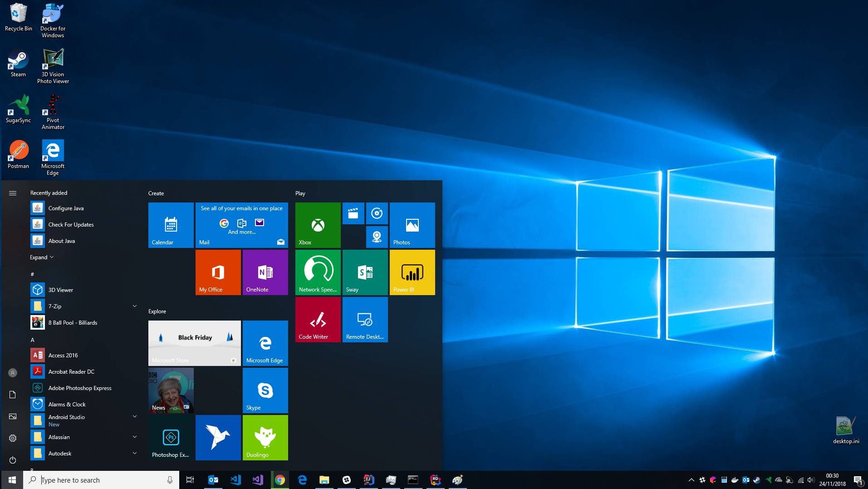Open the OneNote tile

coord(265,272)
